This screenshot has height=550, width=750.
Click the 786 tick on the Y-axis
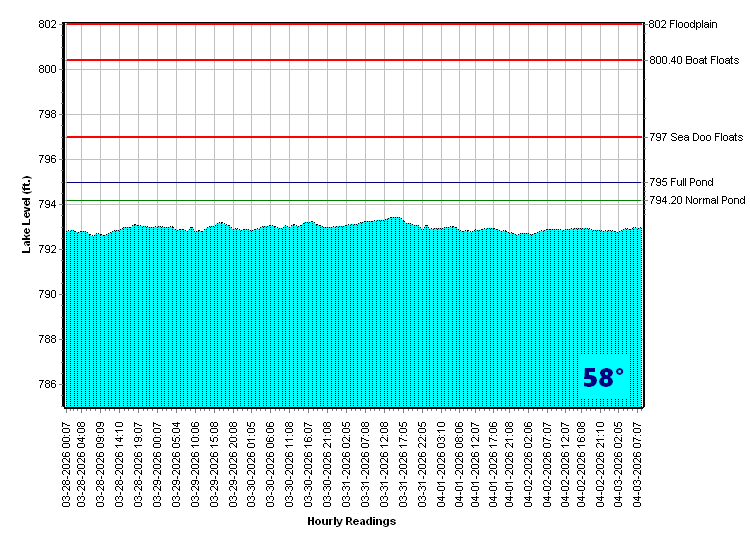48,385
